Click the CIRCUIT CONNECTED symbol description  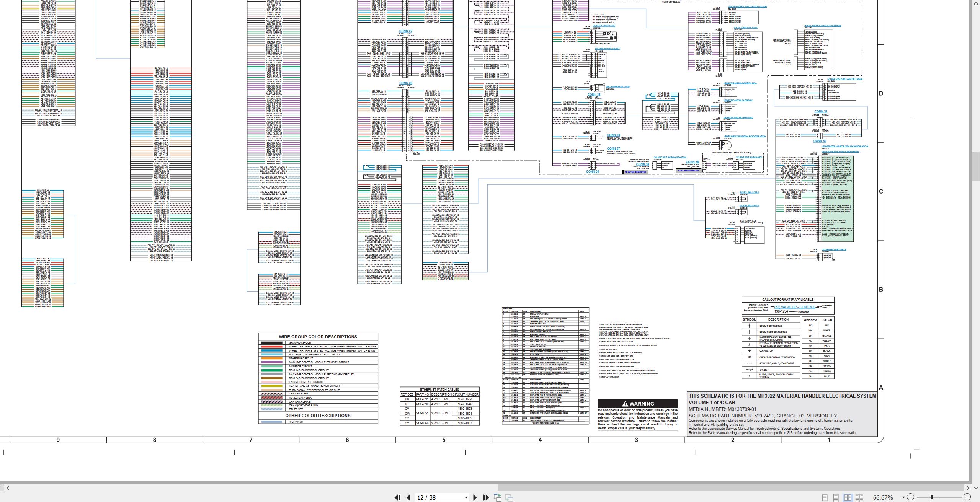(770, 326)
